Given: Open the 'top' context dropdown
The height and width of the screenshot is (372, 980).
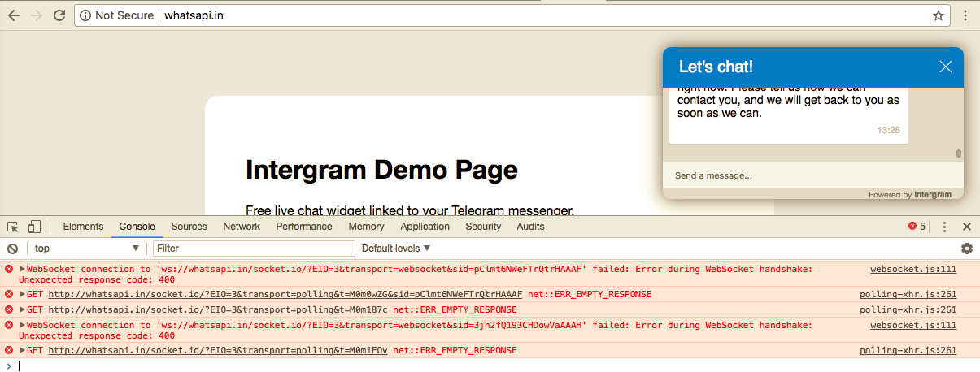Looking at the screenshot, I should 87,249.
